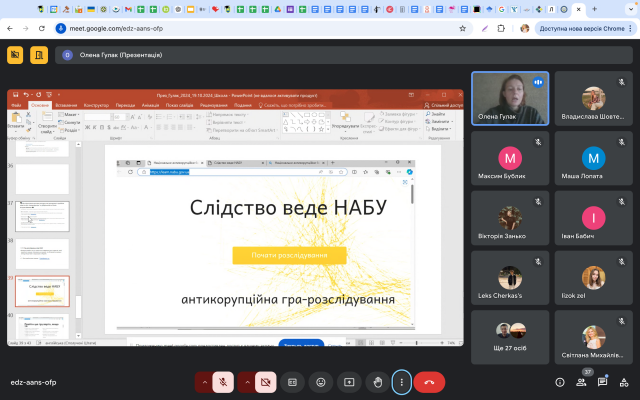Viewport: 640px width, 400px height.
Task: Click PowerPoint undo arrow
Action: click(26, 95)
